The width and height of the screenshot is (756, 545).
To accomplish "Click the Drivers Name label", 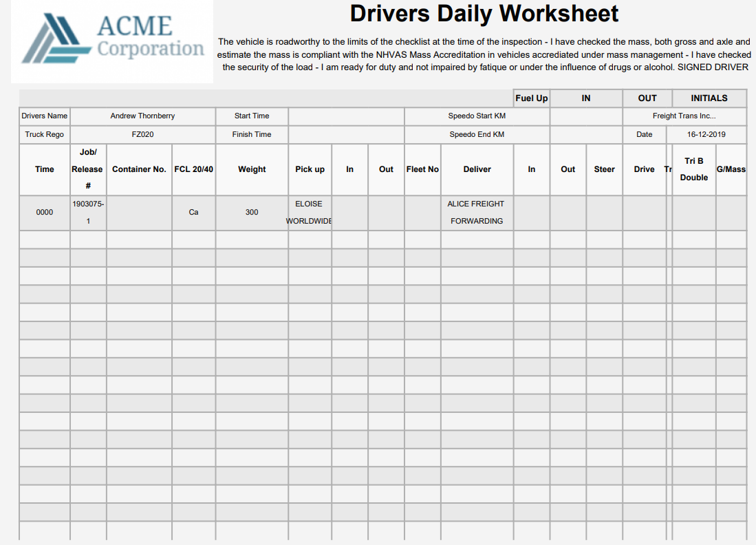I will 44,116.
